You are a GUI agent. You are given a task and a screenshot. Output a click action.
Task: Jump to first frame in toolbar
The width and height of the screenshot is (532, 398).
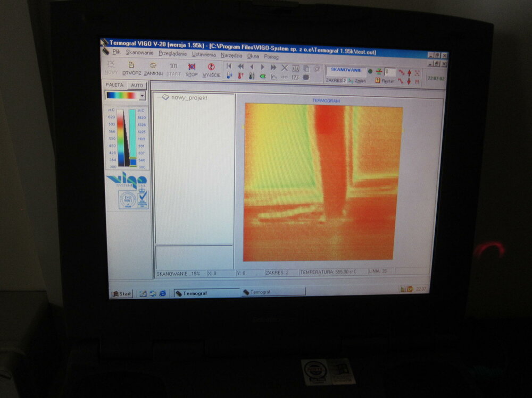tap(229, 66)
